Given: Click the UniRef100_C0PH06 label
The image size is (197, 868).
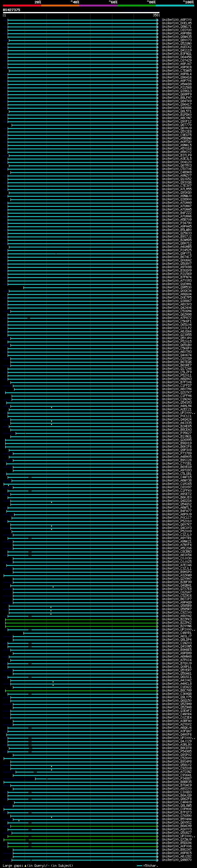Looking at the screenshot, I should click(177, 809).
